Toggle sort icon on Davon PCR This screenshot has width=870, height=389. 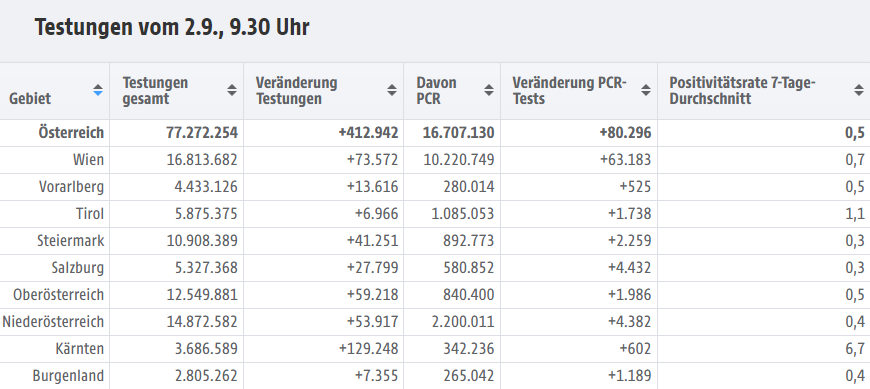click(489, 90)
